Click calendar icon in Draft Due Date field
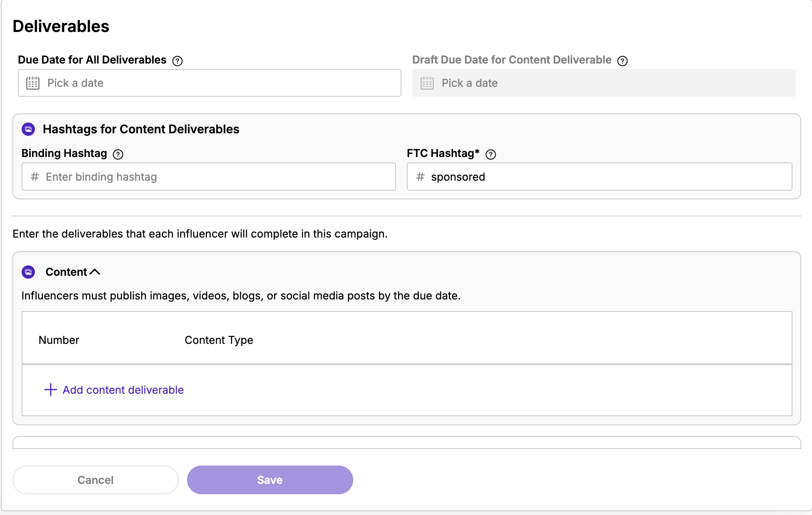This screenshot has width=812, height=515. click(x=427, y=83)
